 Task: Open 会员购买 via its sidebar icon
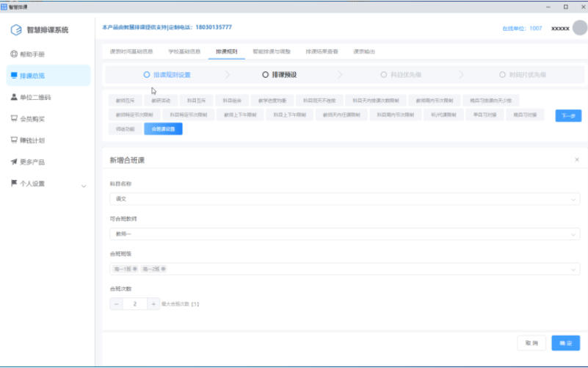pos(14,118)
